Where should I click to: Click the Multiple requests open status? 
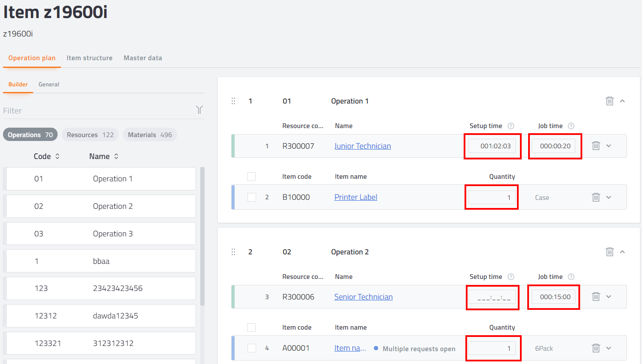(x=415, y=349)
